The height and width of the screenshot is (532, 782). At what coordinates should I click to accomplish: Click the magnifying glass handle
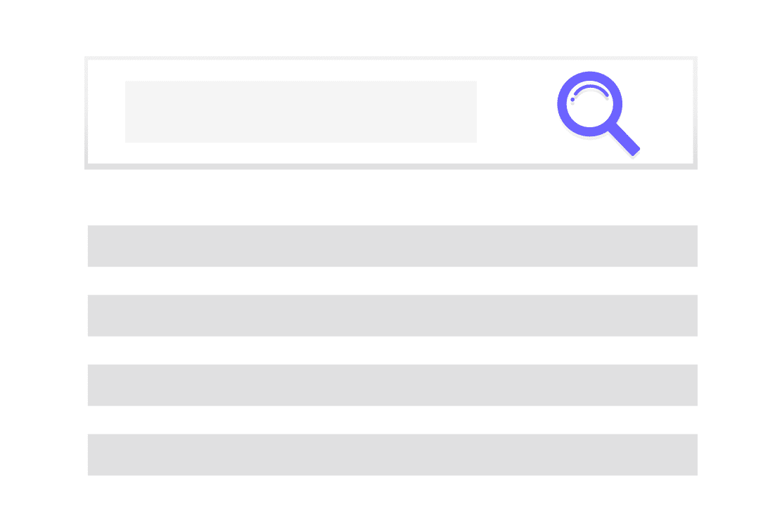coord(624,139)
